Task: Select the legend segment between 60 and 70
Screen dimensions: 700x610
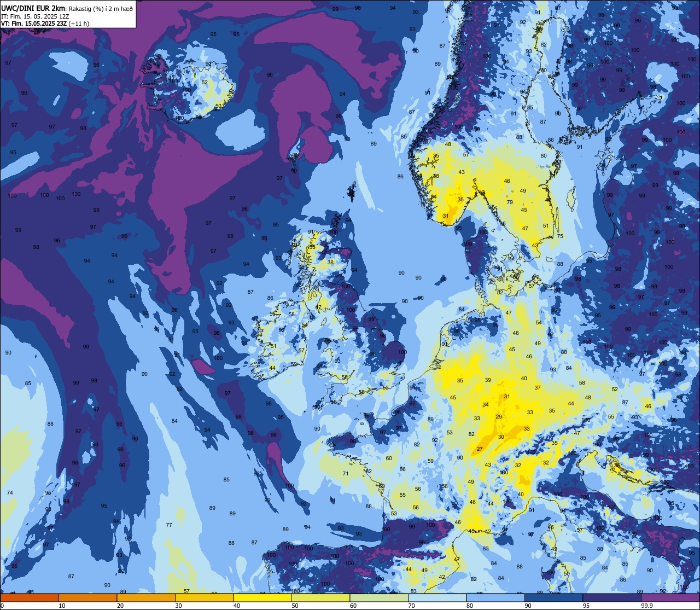Action: point(379,597)
